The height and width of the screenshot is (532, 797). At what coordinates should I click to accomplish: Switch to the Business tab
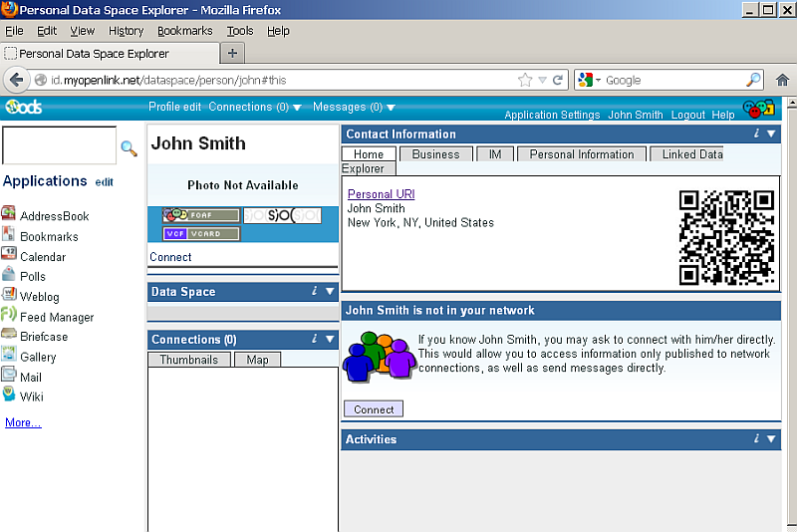tap(435, 154)
